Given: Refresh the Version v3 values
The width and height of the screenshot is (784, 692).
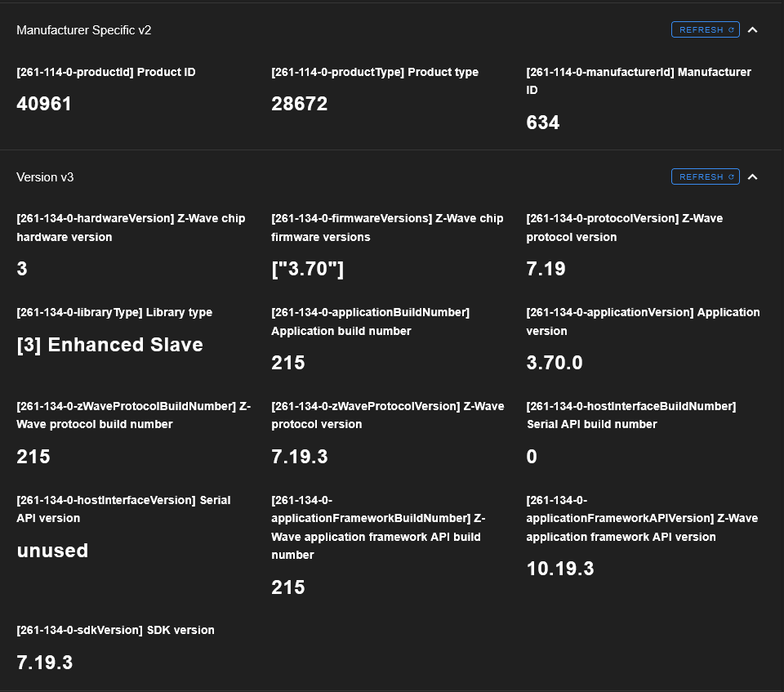Looking at the screenshot, I should (x=705, y=177).
